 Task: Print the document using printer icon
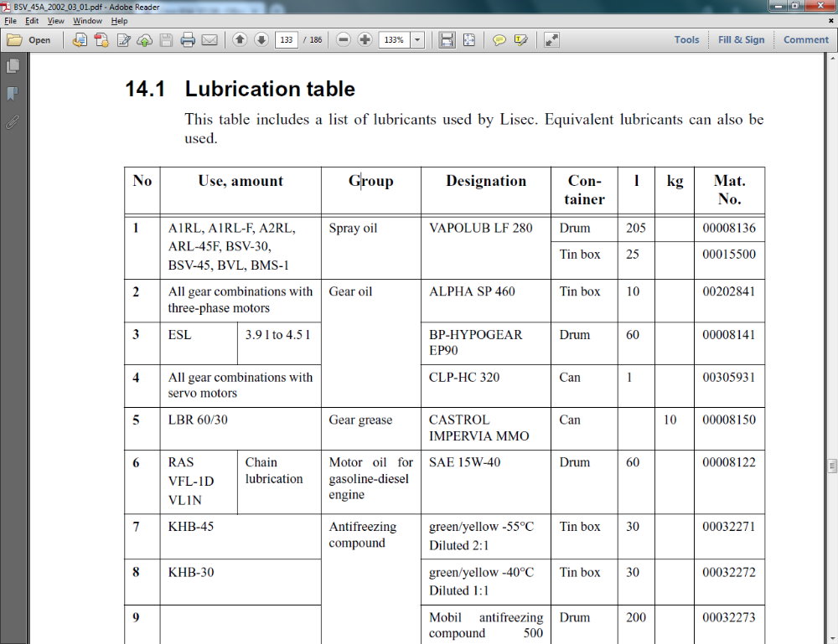[188, 40]
